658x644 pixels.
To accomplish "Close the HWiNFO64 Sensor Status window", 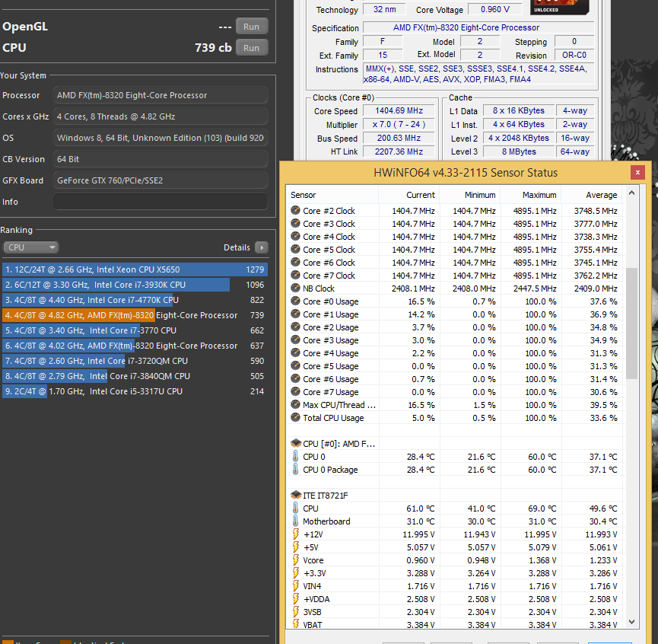I will pos(637,172).
